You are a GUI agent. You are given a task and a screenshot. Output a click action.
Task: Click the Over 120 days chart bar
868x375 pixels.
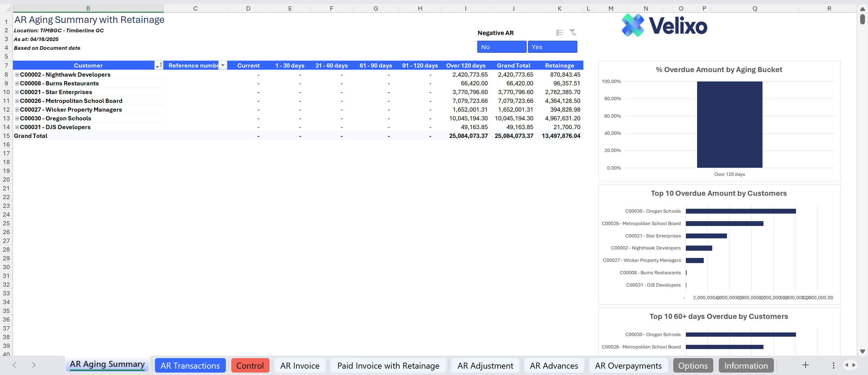point(729,125)
